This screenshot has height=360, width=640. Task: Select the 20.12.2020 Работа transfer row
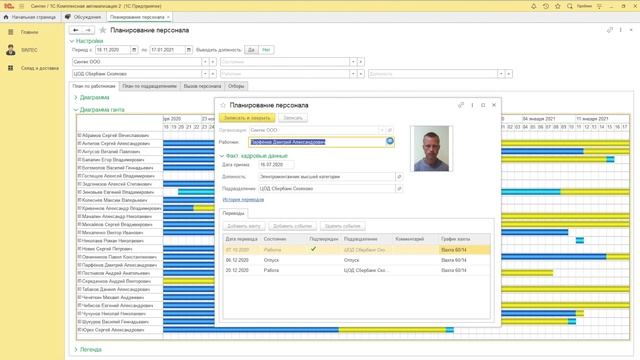coord(357,270)
